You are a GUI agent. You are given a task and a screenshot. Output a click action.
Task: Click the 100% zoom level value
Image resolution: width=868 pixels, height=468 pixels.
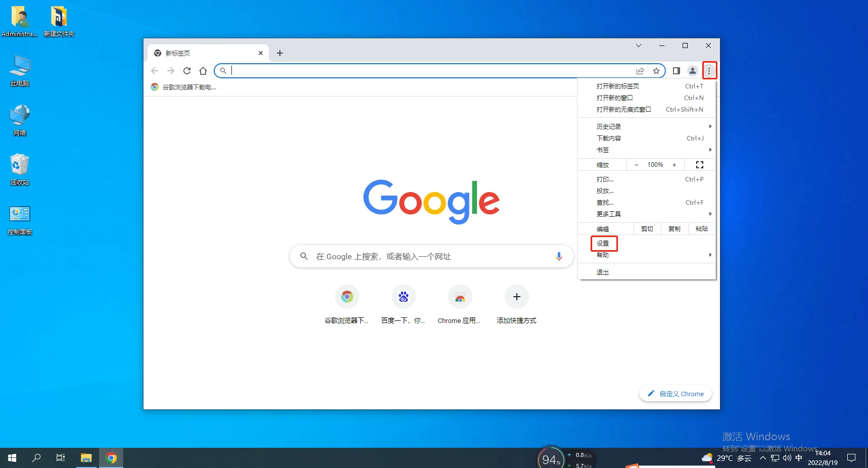coord(655,165)
